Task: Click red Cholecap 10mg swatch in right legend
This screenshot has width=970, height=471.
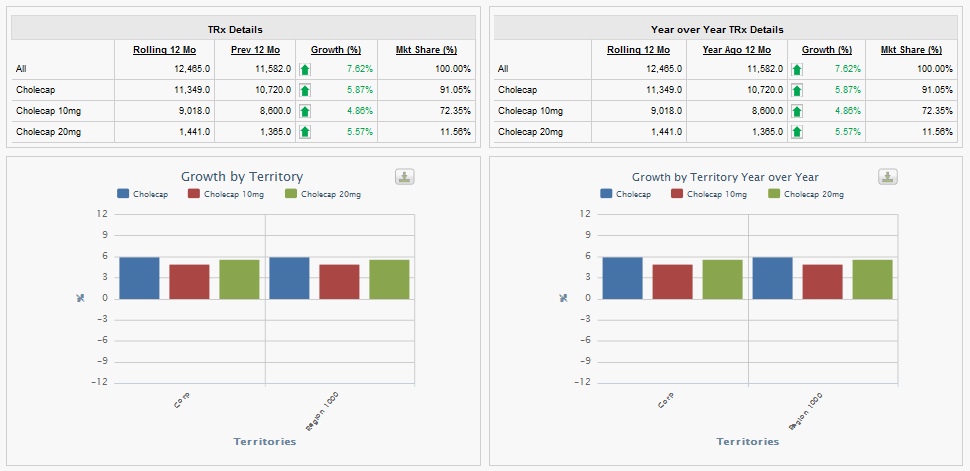Action: 678,194
